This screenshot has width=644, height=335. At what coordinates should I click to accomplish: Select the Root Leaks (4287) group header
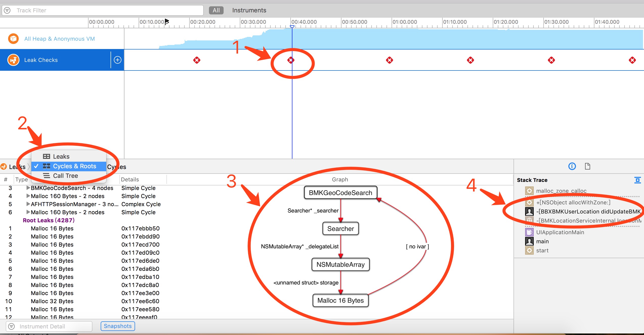point(49,220)
